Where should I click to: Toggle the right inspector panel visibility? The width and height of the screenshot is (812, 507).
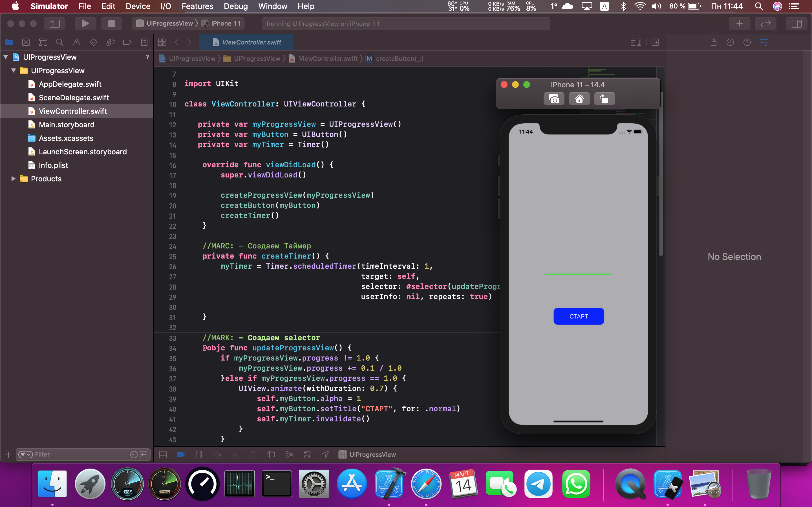796,23
